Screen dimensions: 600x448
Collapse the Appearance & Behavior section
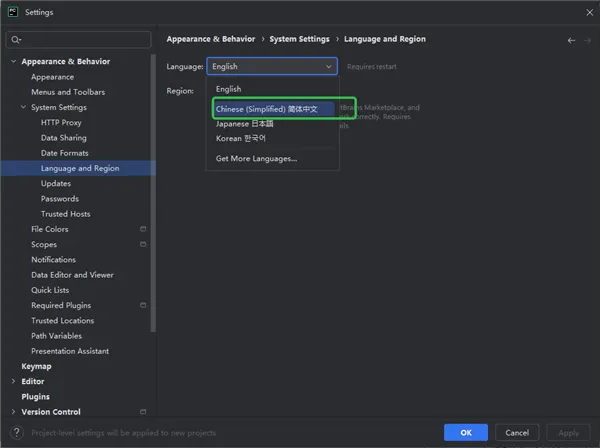pyautogui.click(x=12, y=62)
